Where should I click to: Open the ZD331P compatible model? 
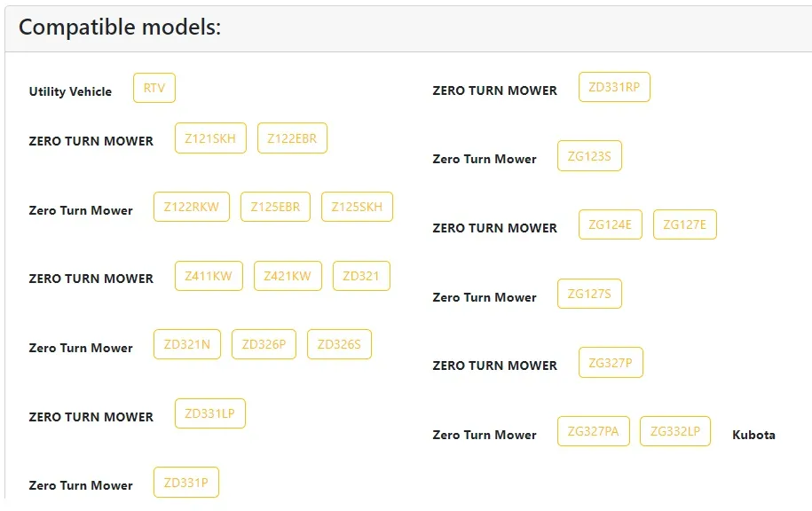click(185, 483)
